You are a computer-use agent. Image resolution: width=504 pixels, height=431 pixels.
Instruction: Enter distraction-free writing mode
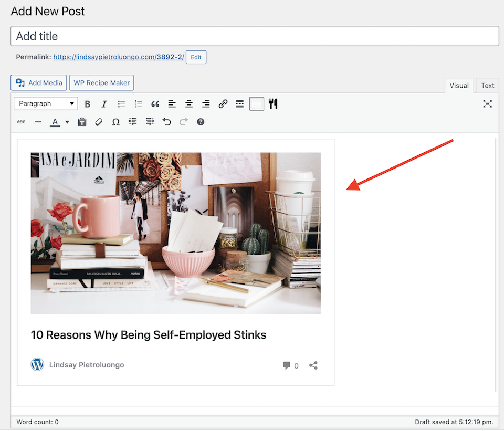[x=487, y=104]
